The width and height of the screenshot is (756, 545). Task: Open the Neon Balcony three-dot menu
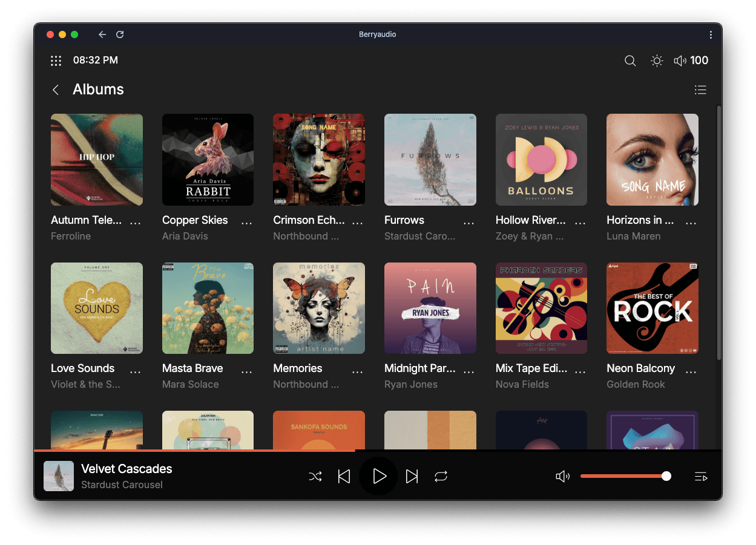click(x=691, y=371)
